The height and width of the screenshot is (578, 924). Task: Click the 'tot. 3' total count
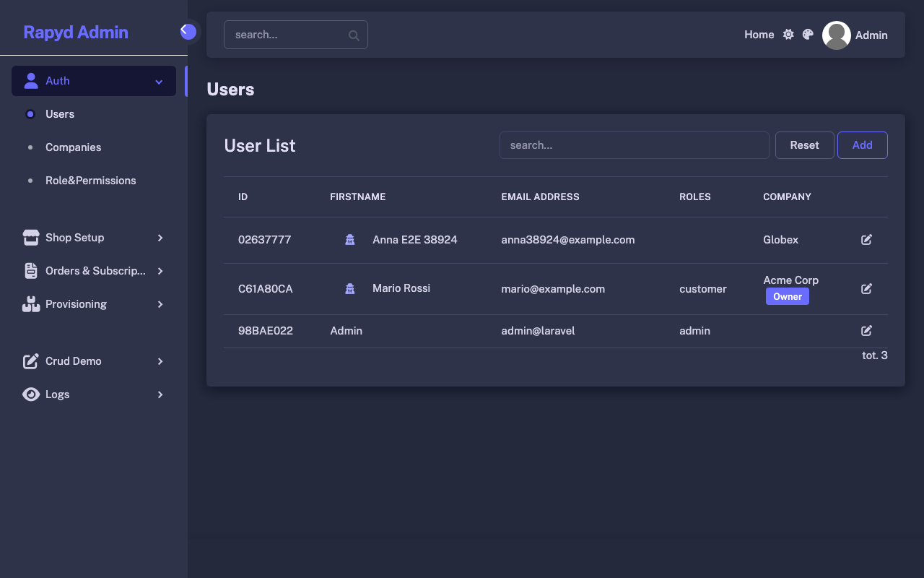coord(875,355)
